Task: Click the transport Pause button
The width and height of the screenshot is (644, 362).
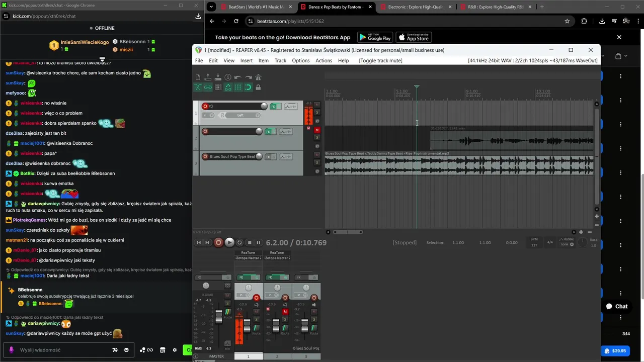Action: click(x=259, y=242)
